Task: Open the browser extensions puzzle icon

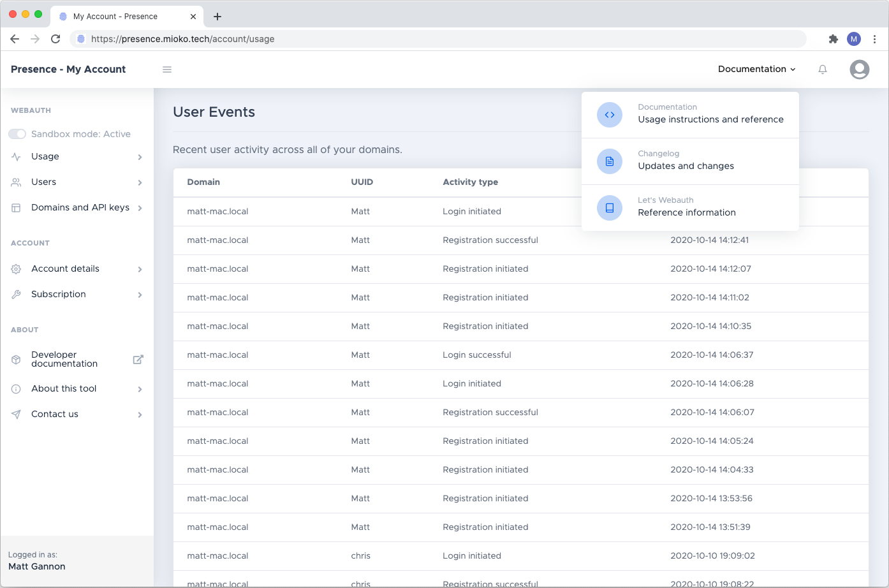Action: point(833,39)
